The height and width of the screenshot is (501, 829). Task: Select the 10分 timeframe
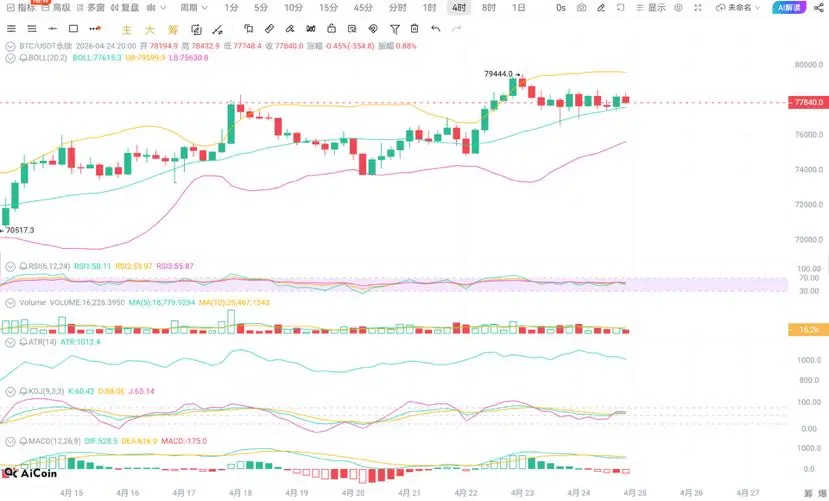coord(293,8)
